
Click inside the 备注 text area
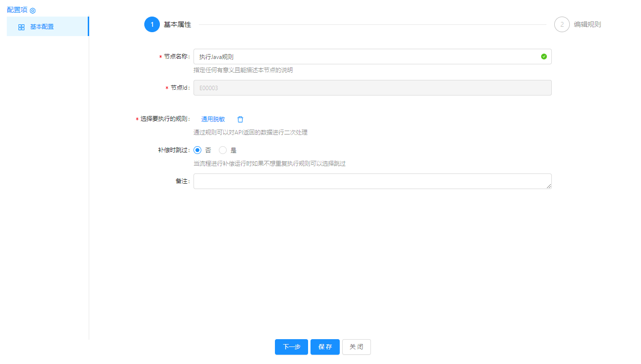tap(370, 181)
